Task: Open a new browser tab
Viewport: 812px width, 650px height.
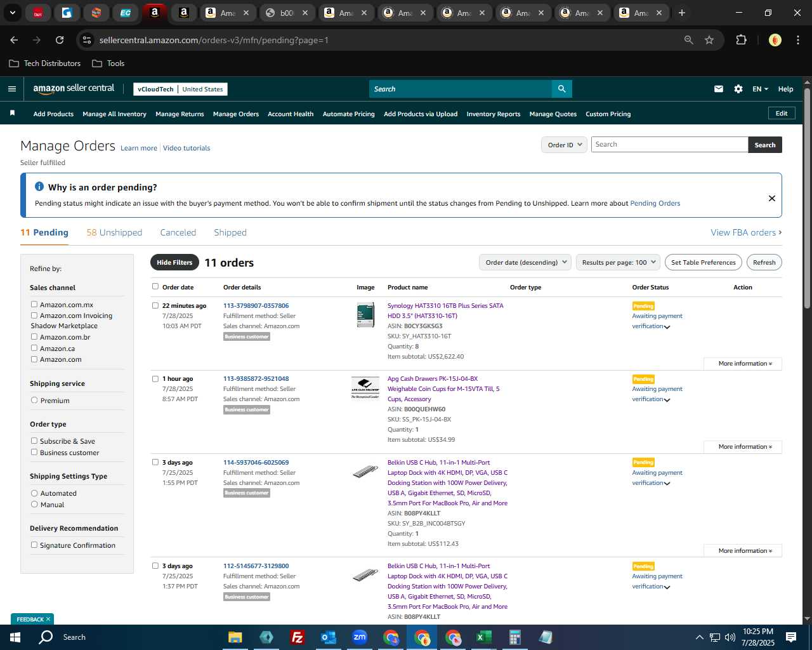Action: (x=682, y=13)
